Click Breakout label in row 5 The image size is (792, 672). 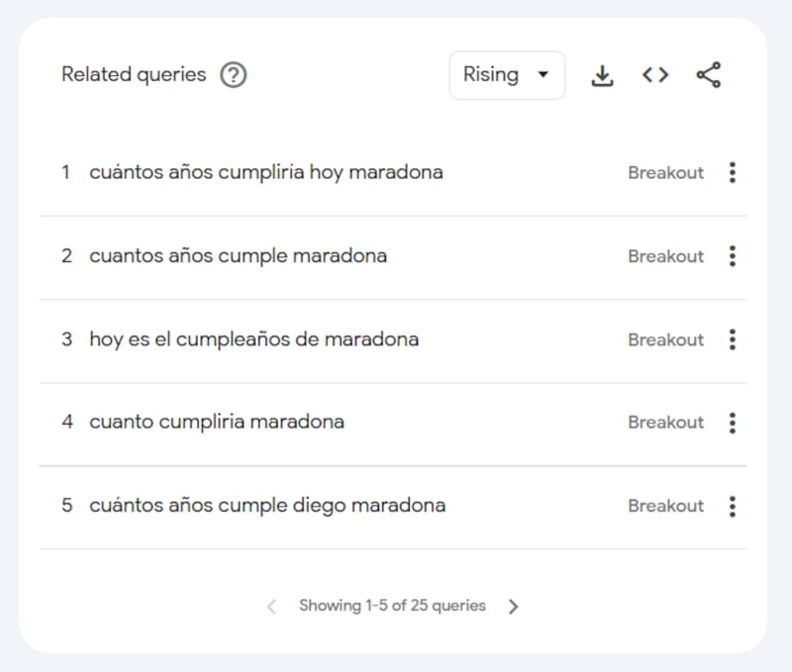pyautogui.click(x=665, y=506)
